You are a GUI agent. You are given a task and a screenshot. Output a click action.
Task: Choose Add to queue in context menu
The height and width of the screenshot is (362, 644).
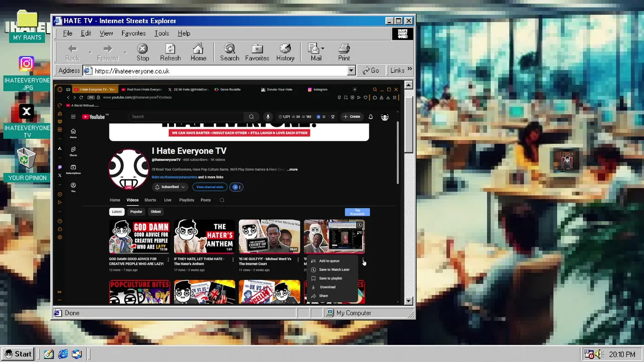(x=332, y=261)
